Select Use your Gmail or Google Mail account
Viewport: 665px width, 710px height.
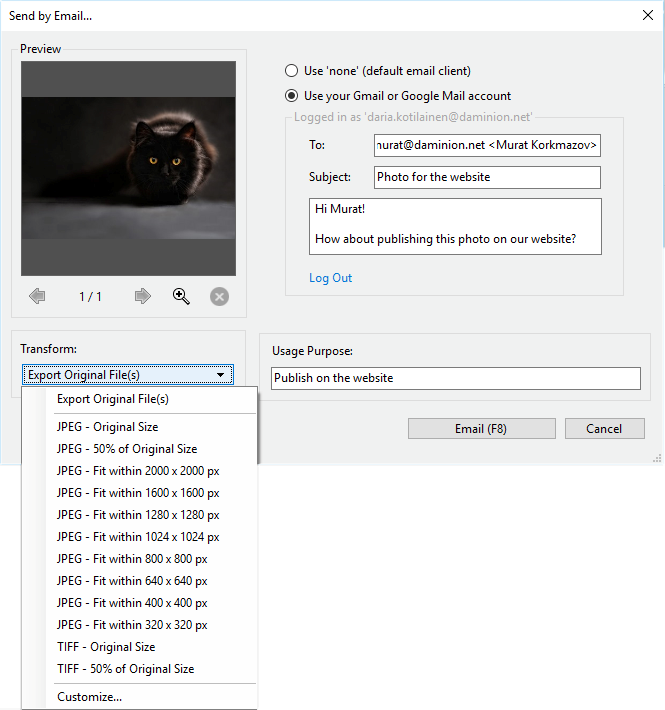(398, 96)
